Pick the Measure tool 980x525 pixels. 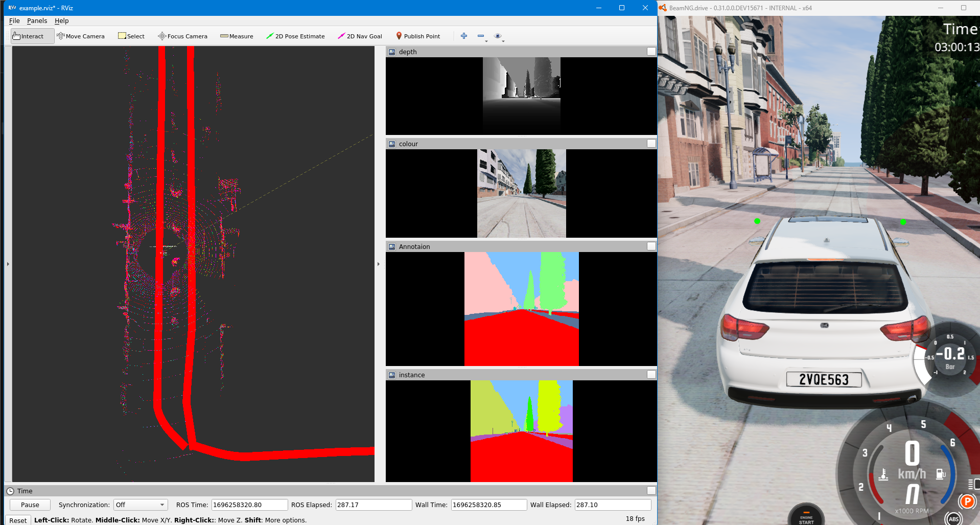237,36
